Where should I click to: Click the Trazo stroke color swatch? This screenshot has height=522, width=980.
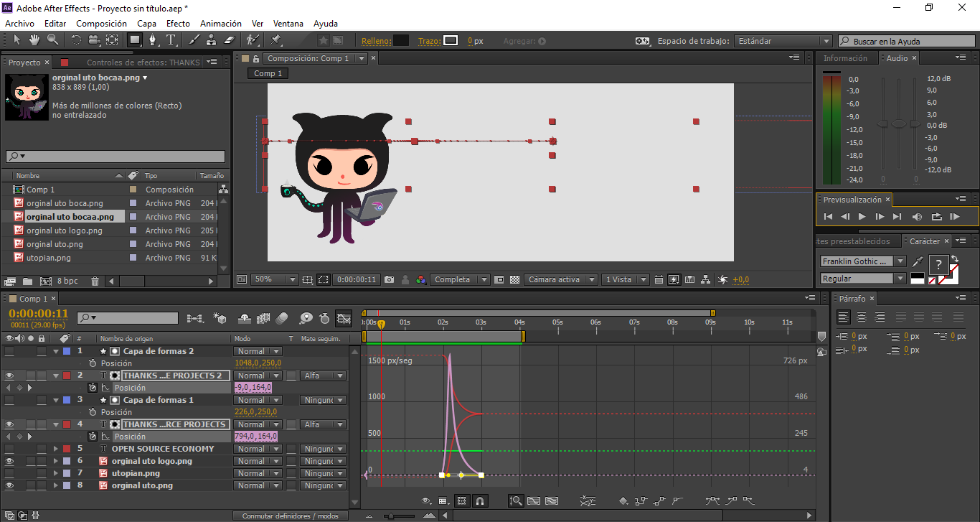(451, 40)
